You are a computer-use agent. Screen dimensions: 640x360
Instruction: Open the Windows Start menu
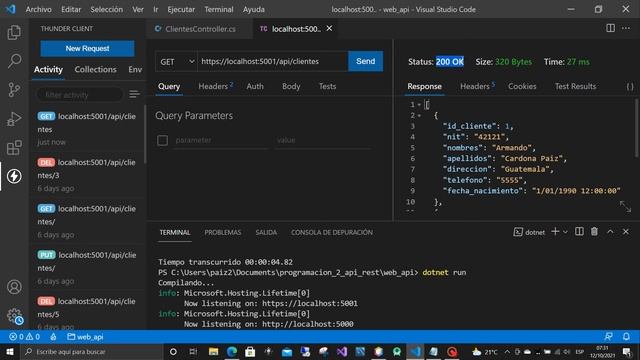click(x=10, y=351)
